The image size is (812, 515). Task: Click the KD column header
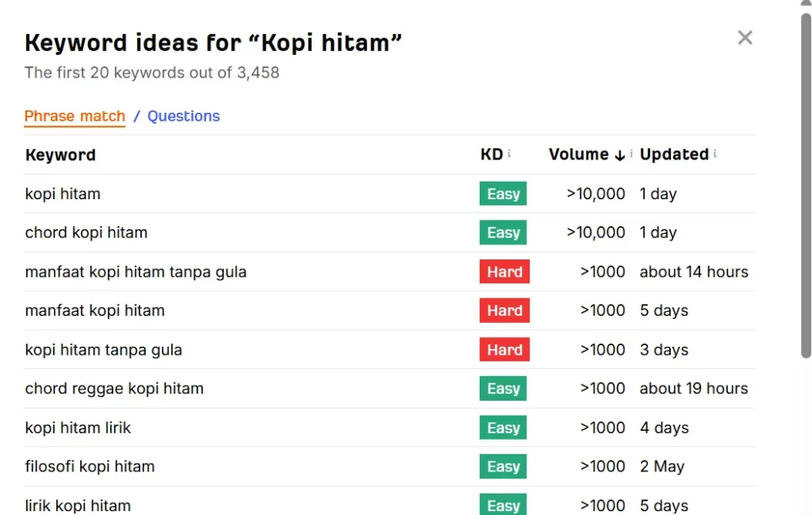[492, 155]
